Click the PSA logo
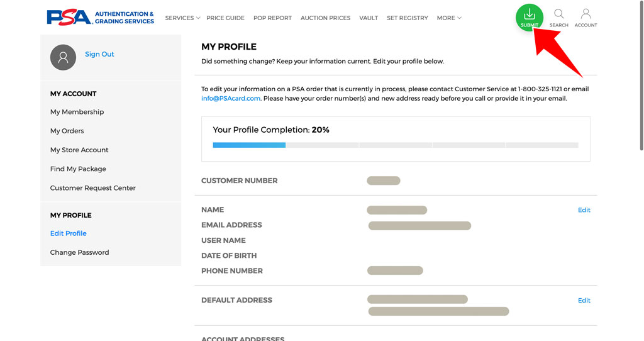 point(101,18)
